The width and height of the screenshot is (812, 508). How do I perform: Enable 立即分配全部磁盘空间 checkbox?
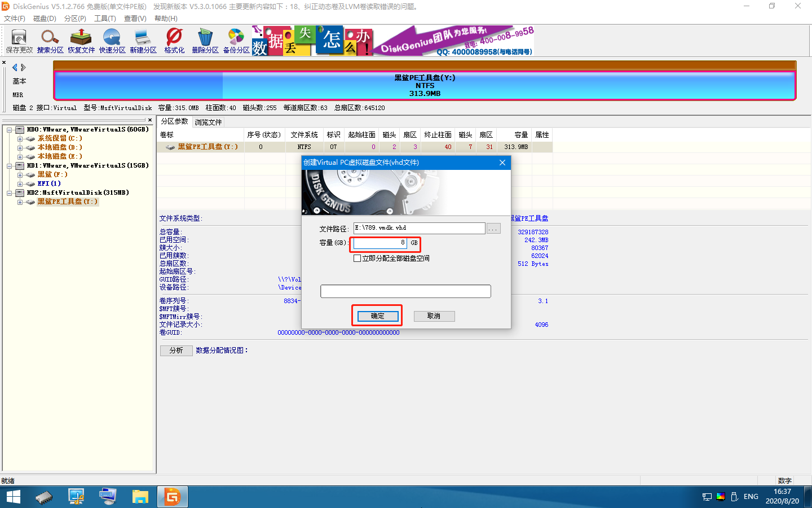[357, 258]
